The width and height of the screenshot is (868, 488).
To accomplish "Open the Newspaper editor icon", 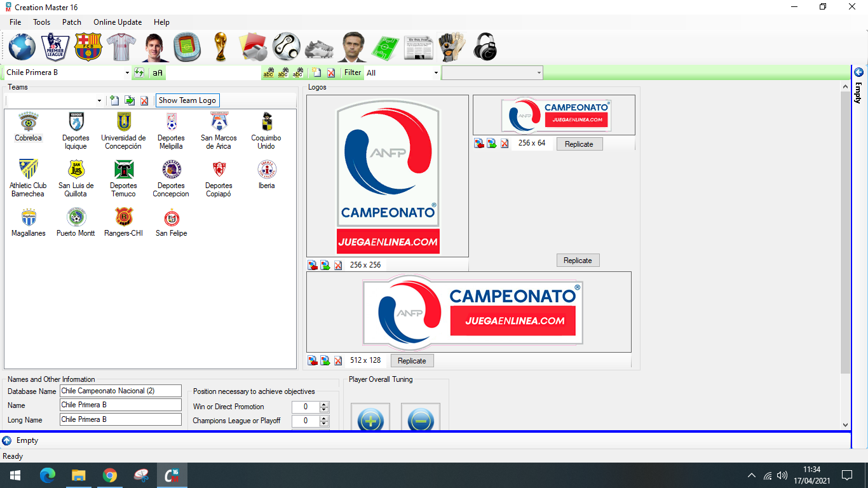I will tap(419, 46).
